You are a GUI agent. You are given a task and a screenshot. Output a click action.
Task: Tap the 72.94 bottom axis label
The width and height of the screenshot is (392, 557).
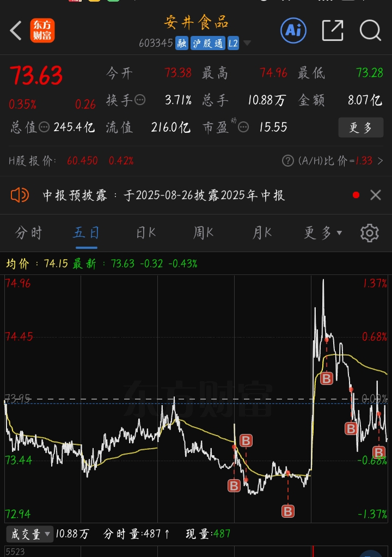18,514
